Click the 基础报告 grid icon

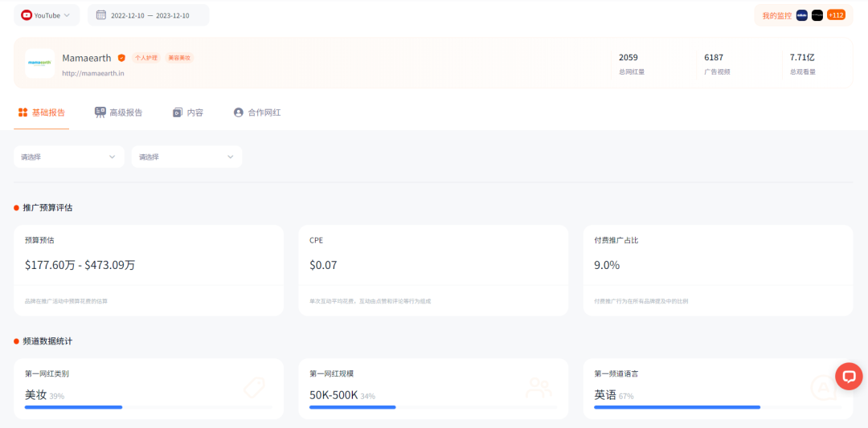23,112
